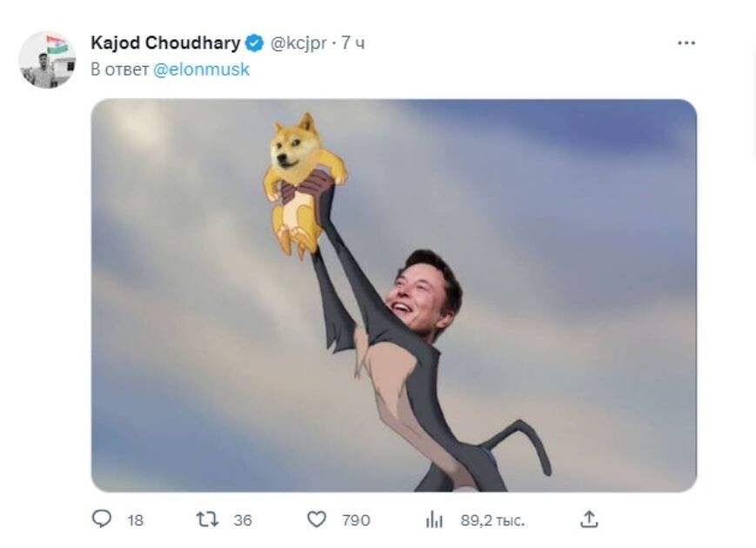Click the reply speech bubble icon
This screenshot has height=548, width=756.
pos(102,519)
